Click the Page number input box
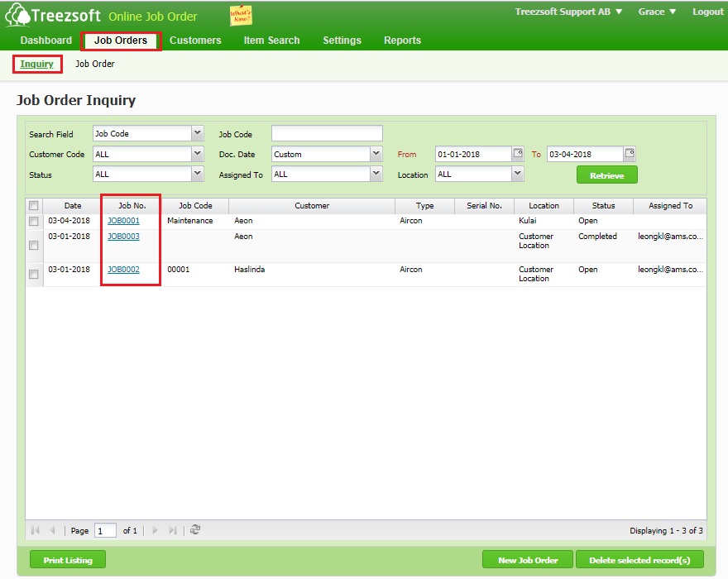728x579 pixels. [105, 530]
